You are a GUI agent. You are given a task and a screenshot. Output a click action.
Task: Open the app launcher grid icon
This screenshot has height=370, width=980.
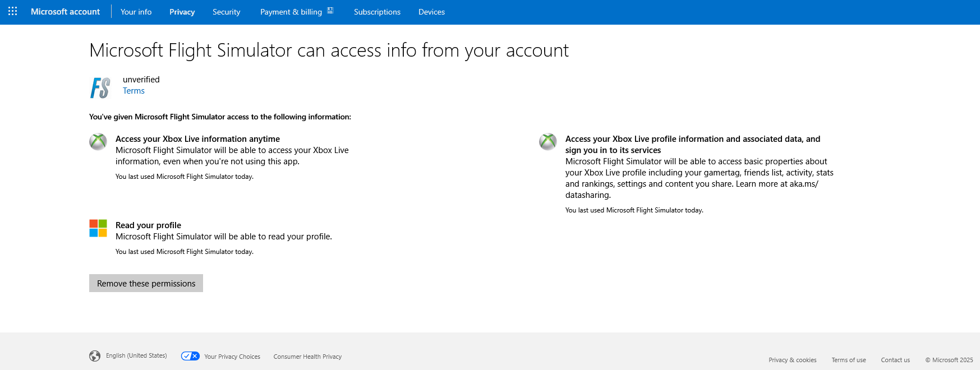(x=12, y=11)
